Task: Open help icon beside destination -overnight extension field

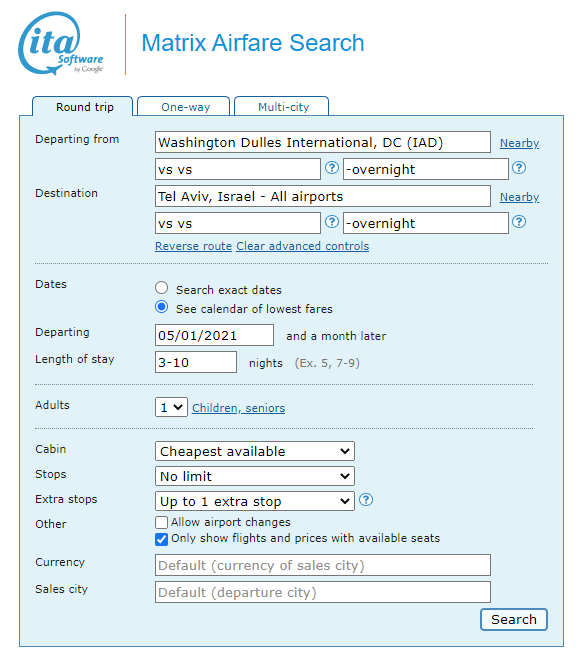Action: (519, 222)
